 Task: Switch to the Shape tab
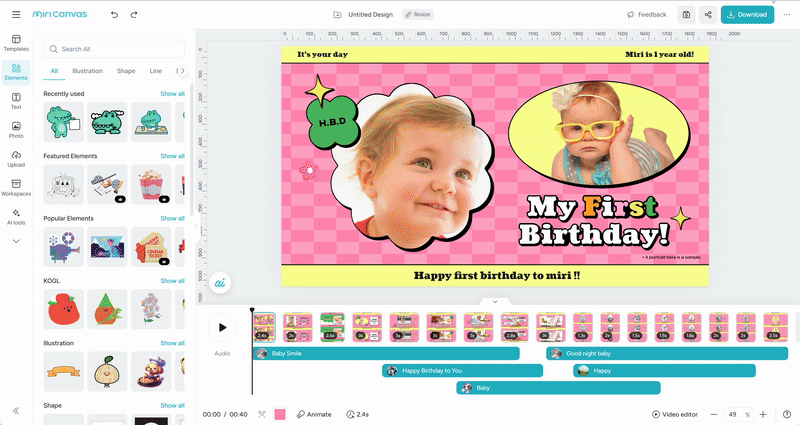point(126,71)
